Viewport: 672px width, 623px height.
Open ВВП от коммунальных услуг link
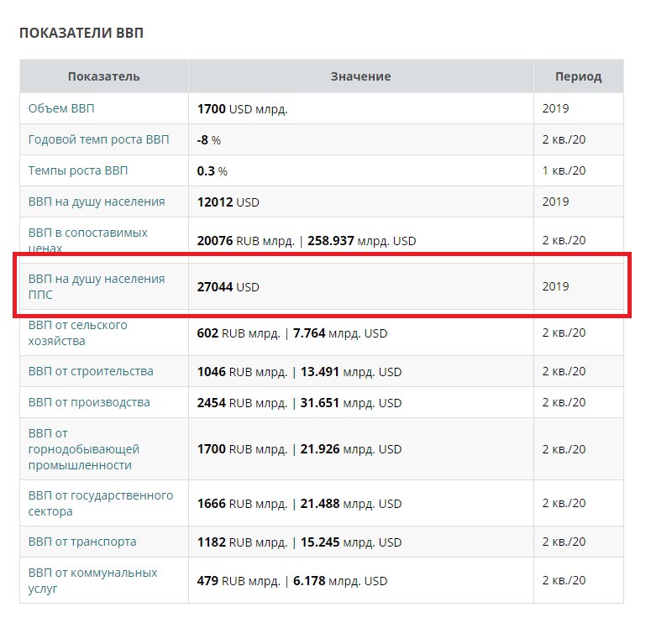click(x=92, y=580)
